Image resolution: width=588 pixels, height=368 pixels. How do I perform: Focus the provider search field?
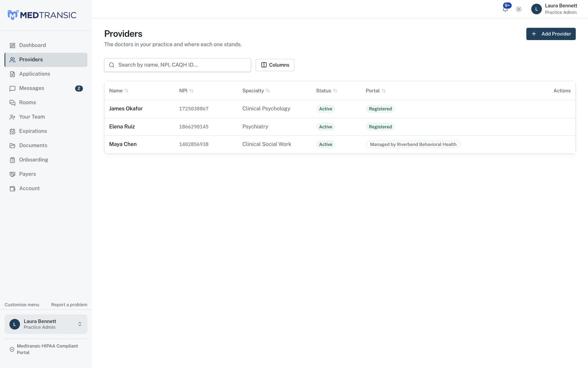(178, 65)
